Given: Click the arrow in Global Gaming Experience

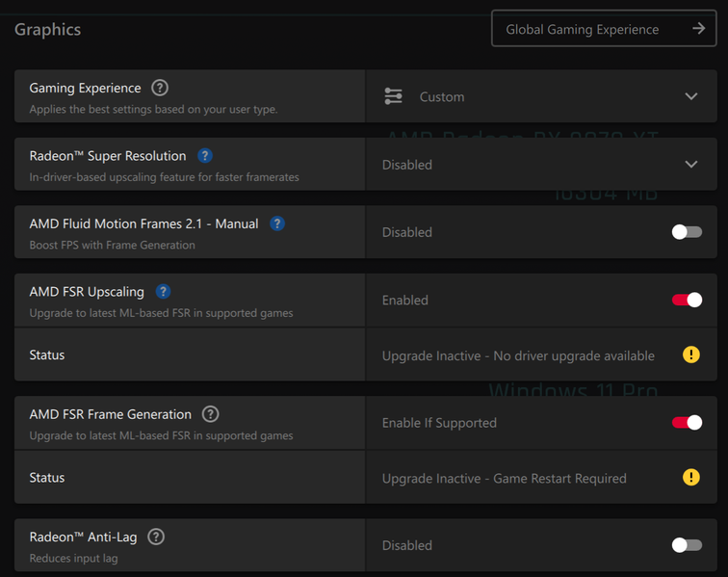Looking at the screenshot, I should pyautogui.click(x=699, y=29).
